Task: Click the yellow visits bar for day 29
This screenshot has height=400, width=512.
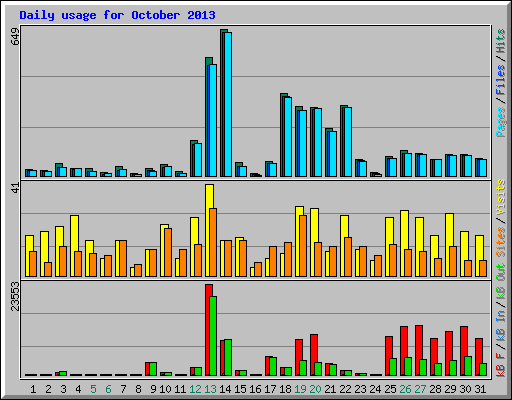Action: point(449,245)
